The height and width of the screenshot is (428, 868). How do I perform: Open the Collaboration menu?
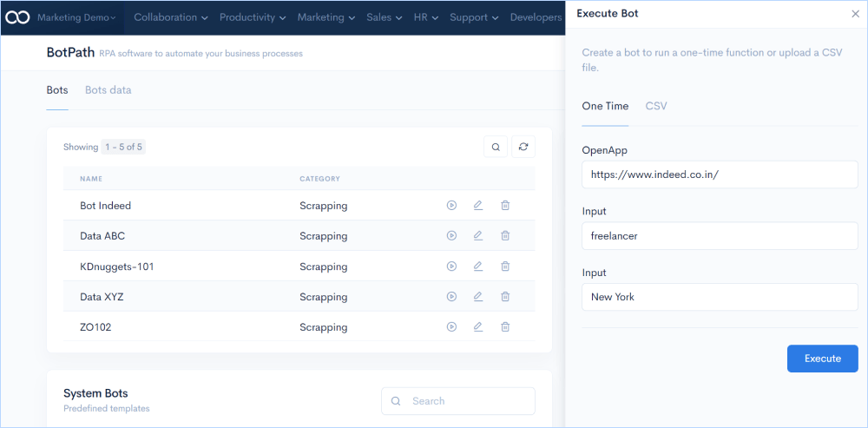point(171,17)
